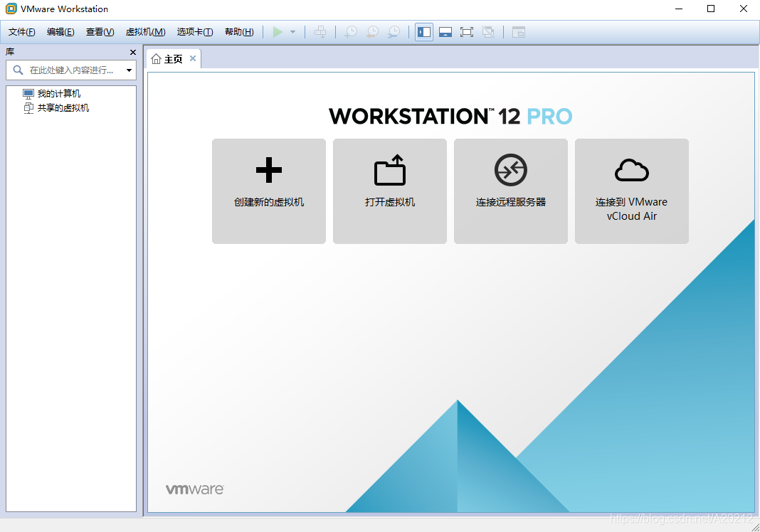Open the 选项卡(T) menu

(195, 32)
